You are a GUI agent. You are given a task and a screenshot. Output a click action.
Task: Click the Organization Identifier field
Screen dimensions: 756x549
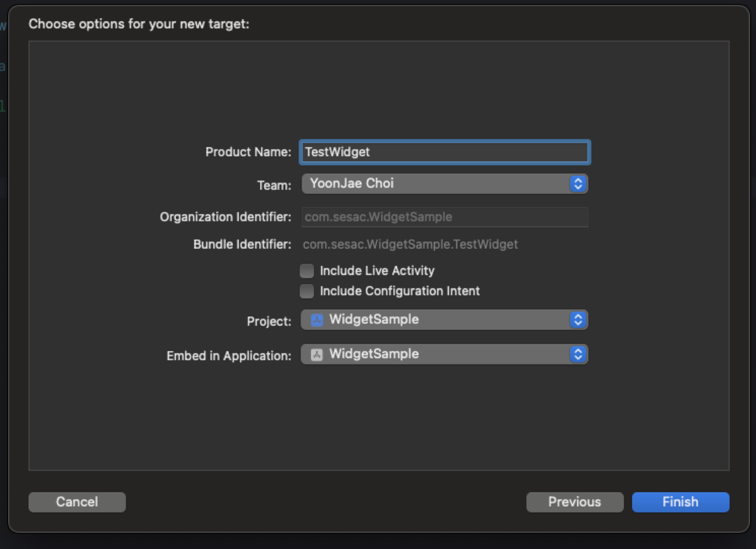click(444, 217)
